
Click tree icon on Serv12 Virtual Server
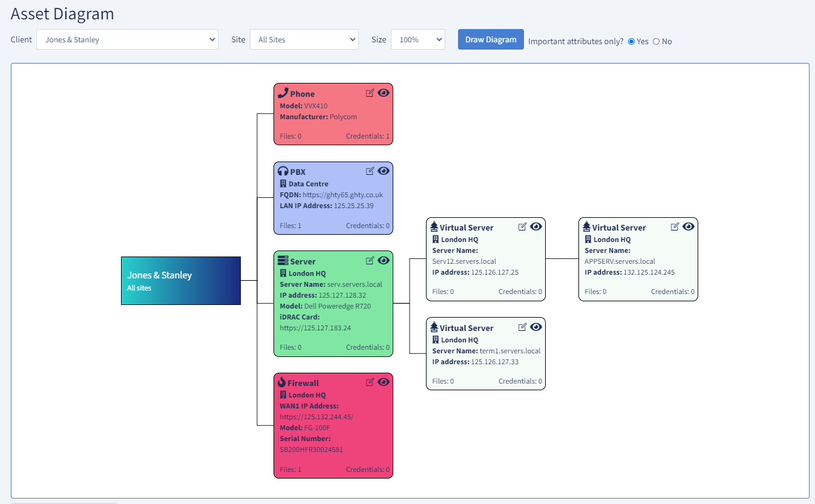click(434, 226)
